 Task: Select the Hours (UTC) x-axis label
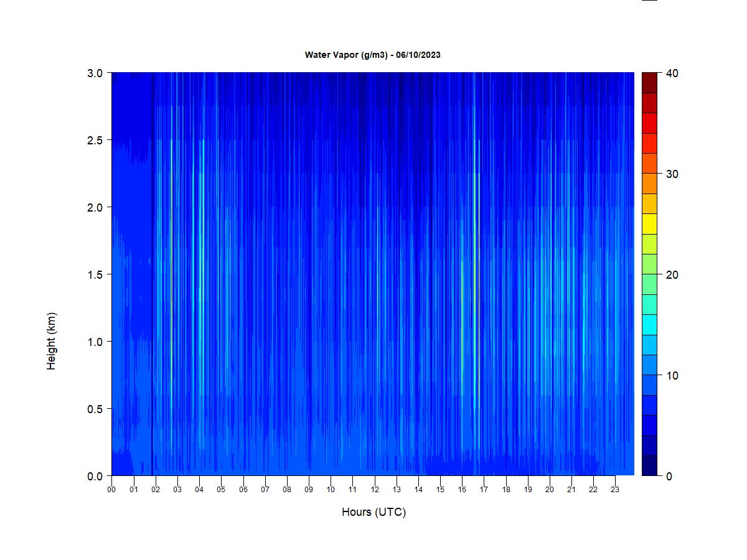[374, 512]
